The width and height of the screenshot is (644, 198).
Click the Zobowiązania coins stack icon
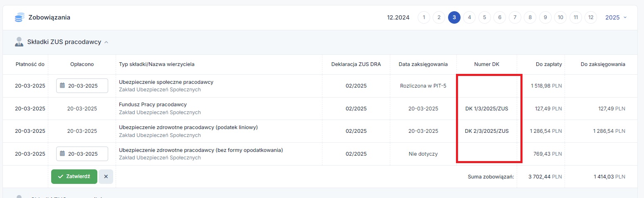19,17
